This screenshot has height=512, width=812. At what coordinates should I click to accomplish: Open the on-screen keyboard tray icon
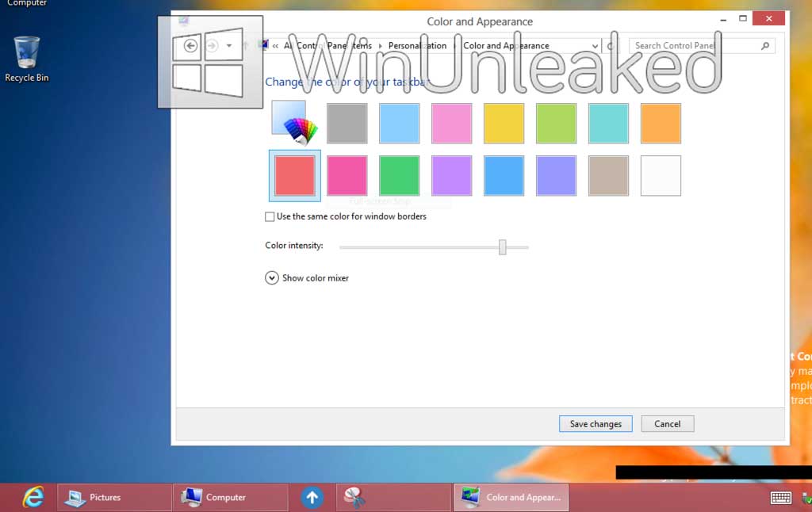[x=780, y=498]
